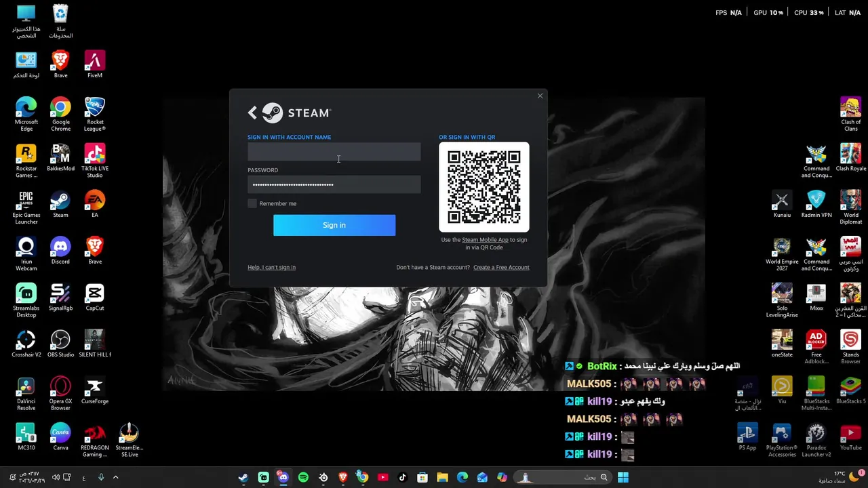This screenshot has height=488, width=868.
Task: Open Clash of Clans desktop icon
Action: coord(850,114)
